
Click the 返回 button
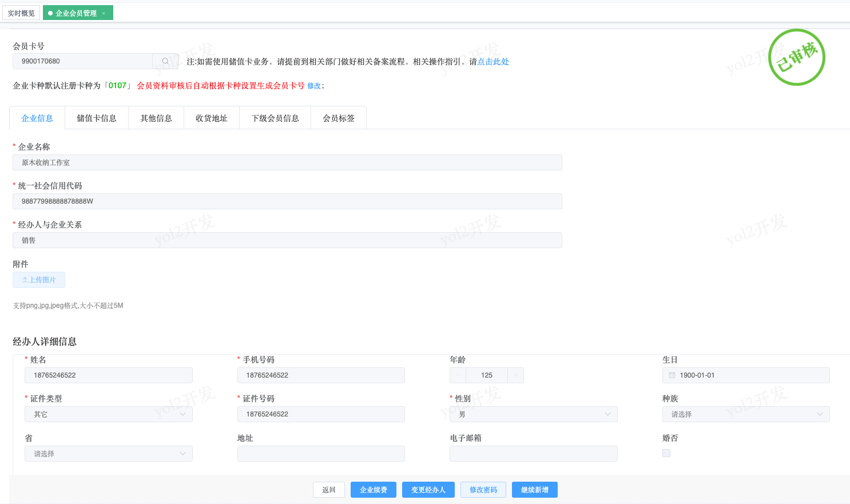tap(329, 490)
